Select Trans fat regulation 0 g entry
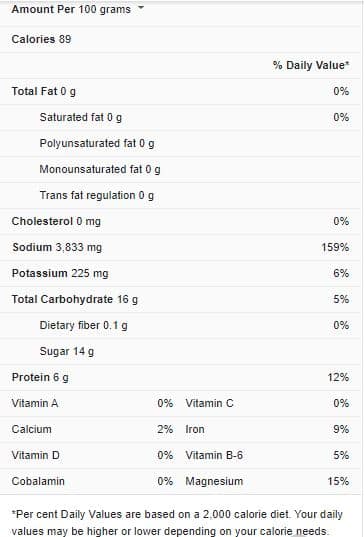The image size is (364, 537). pos(97,196)
